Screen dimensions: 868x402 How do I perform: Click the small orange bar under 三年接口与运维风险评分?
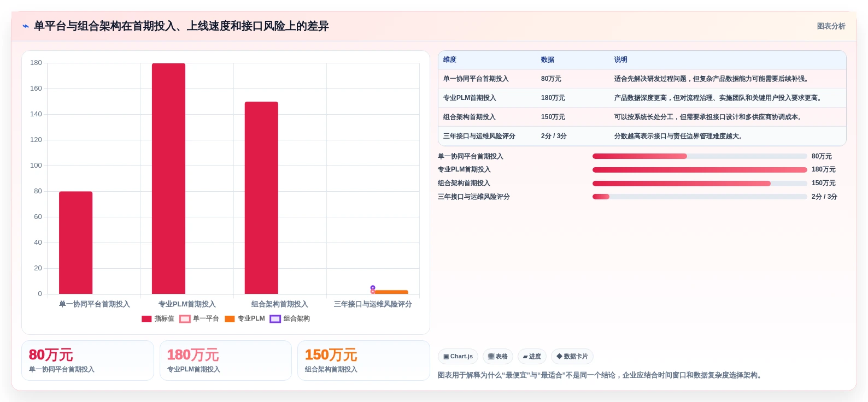391,292
